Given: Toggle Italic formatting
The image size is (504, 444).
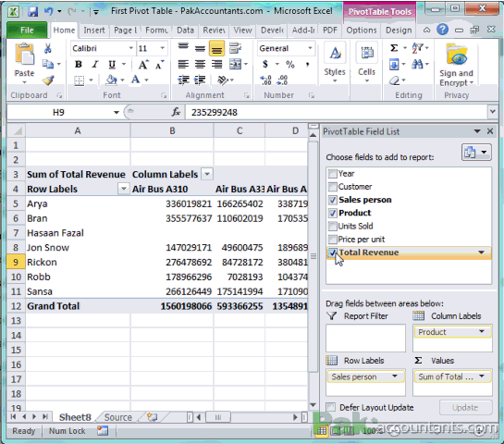Looking at the screenshot, I should tap(95, 65).
